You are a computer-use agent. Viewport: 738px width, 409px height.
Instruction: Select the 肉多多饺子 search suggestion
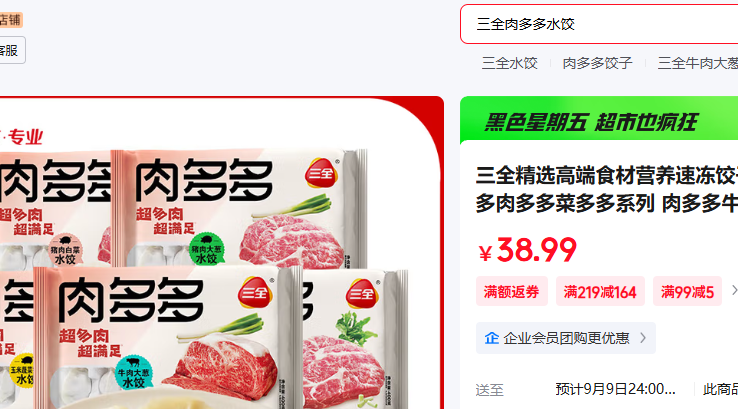[x=597, y=63]
